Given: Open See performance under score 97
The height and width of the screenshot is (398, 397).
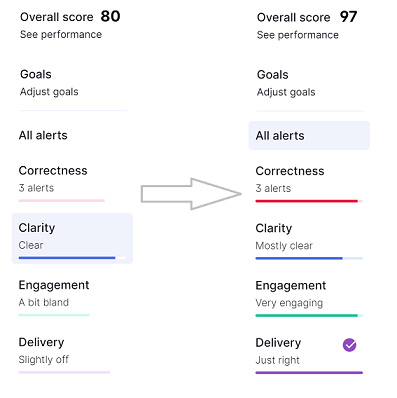Looking at the screenshot, I should pos(298,35).
